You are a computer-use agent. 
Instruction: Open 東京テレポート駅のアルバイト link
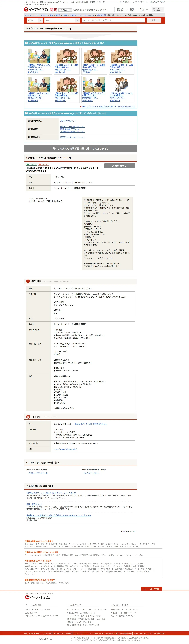point(73,127)
